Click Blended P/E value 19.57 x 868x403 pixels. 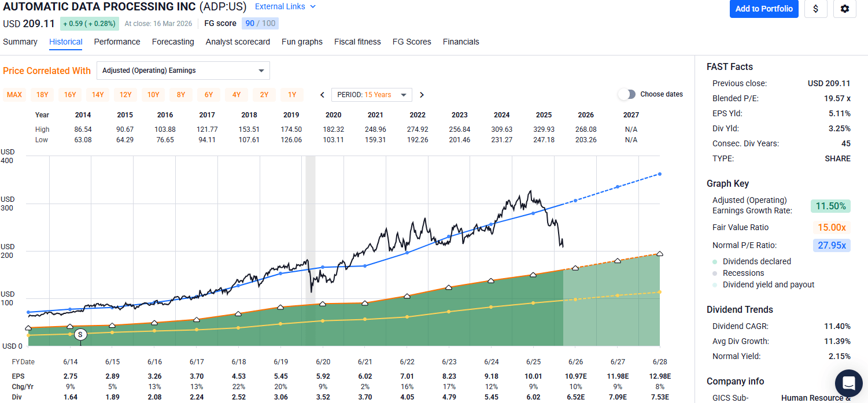coord(837,98)
